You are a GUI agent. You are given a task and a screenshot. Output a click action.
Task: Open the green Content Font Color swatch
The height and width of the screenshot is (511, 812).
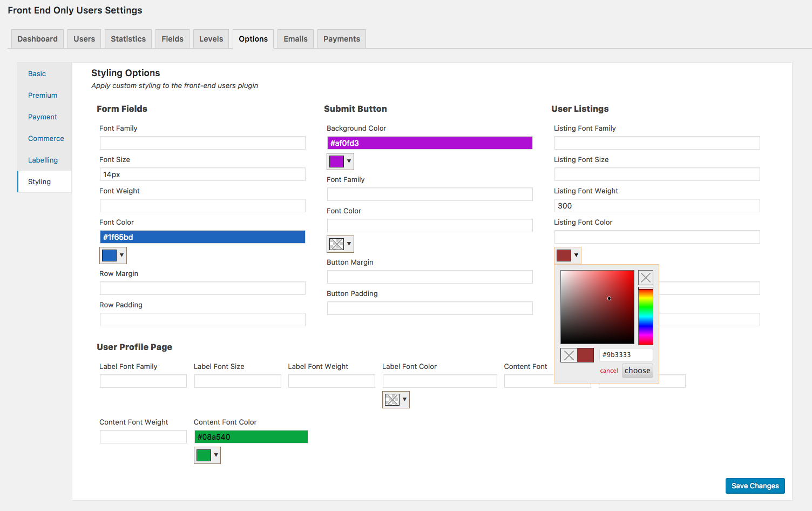[204, 455]
